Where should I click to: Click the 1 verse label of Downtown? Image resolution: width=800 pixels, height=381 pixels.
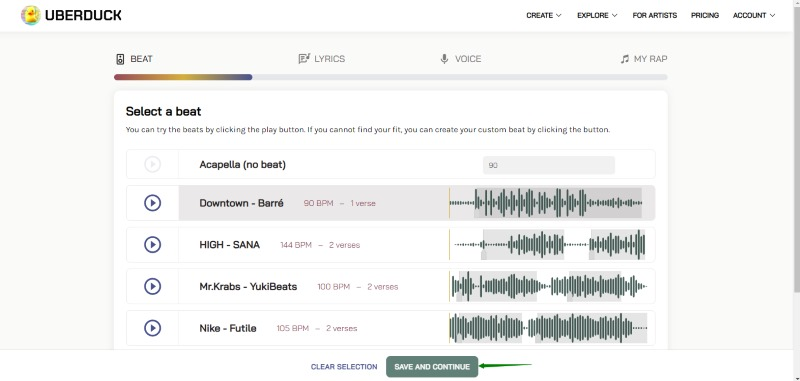[x=363, y=203]
